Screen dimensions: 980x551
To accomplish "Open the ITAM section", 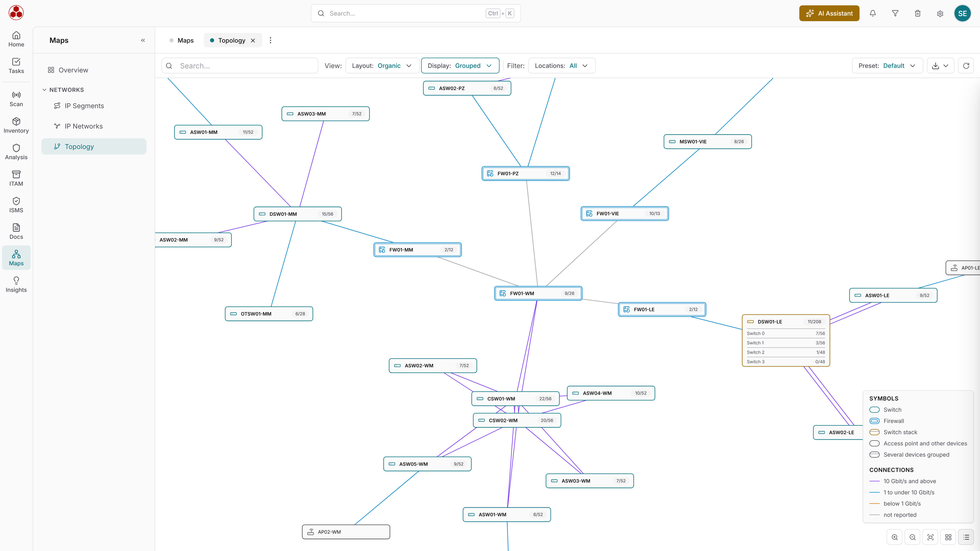I will coord(16,178).
